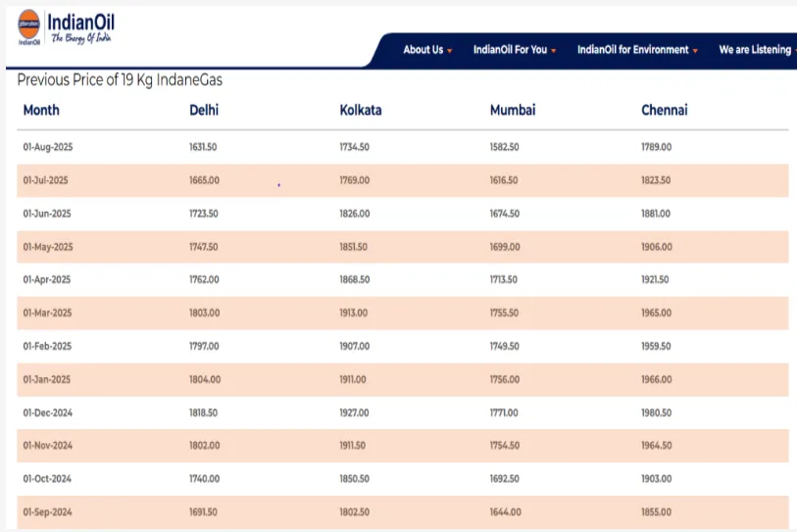Click the 01-Oct-2024 row date
This screenshot has height=532, width=797.
point(47,479)
